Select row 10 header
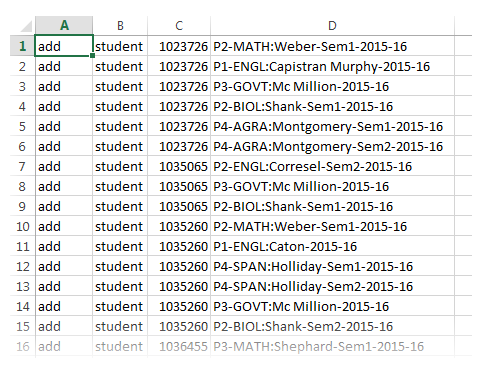The image size is (482, 368). (22, 226)
